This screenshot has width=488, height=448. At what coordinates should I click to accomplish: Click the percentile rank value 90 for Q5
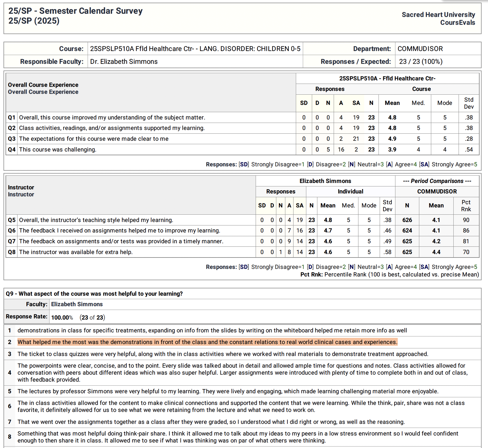point(466,220)
